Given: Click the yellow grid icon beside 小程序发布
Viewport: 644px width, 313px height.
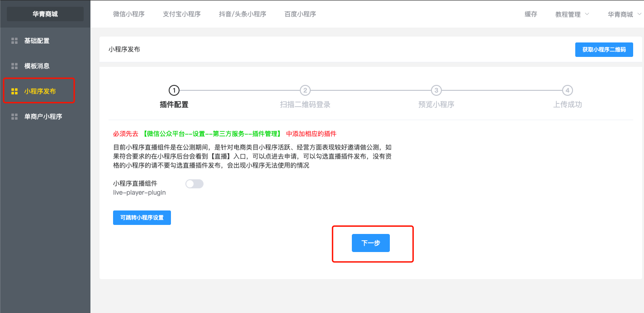Looking at the screenshot, I should pyautogui.click(x=14, y=91).
